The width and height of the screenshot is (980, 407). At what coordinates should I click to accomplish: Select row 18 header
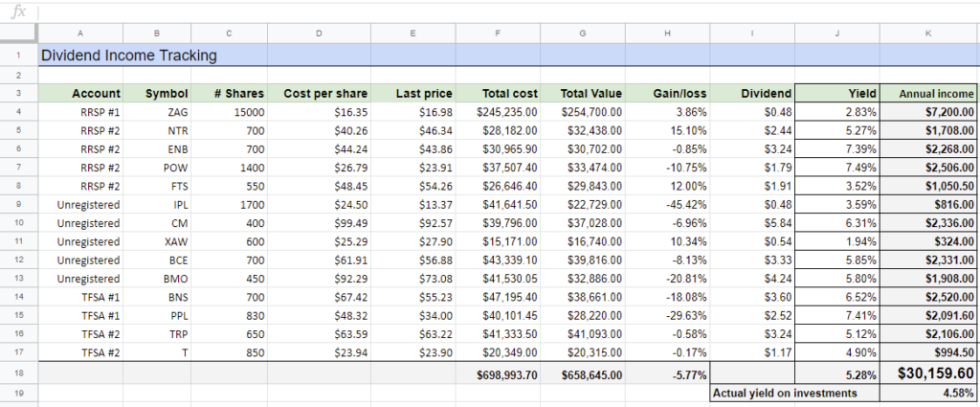click(19, 373)
